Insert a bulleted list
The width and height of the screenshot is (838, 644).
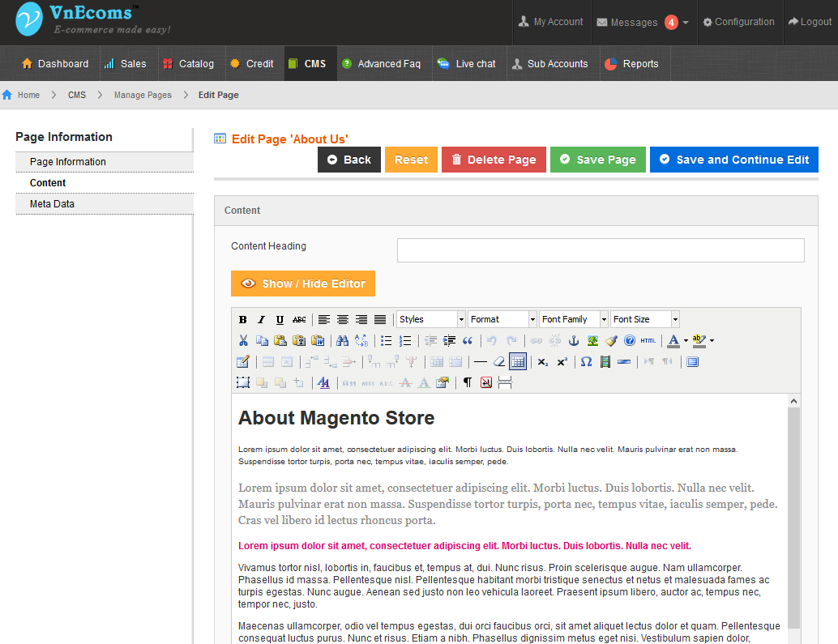[386, 341]
